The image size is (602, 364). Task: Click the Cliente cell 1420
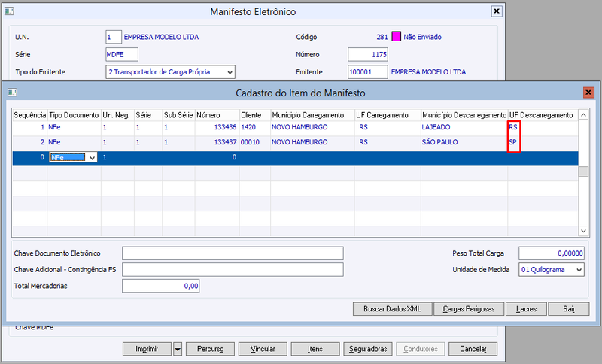point(255,127)
